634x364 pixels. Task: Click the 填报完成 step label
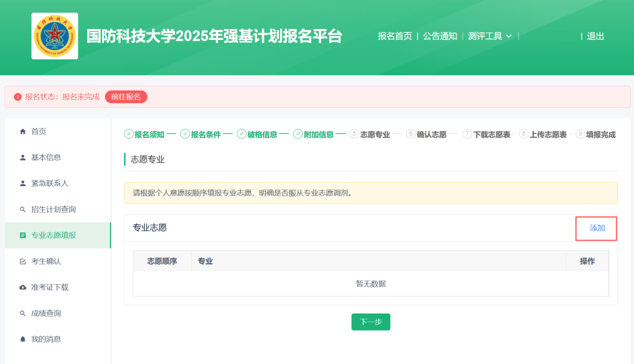click(x=601, y=134)
